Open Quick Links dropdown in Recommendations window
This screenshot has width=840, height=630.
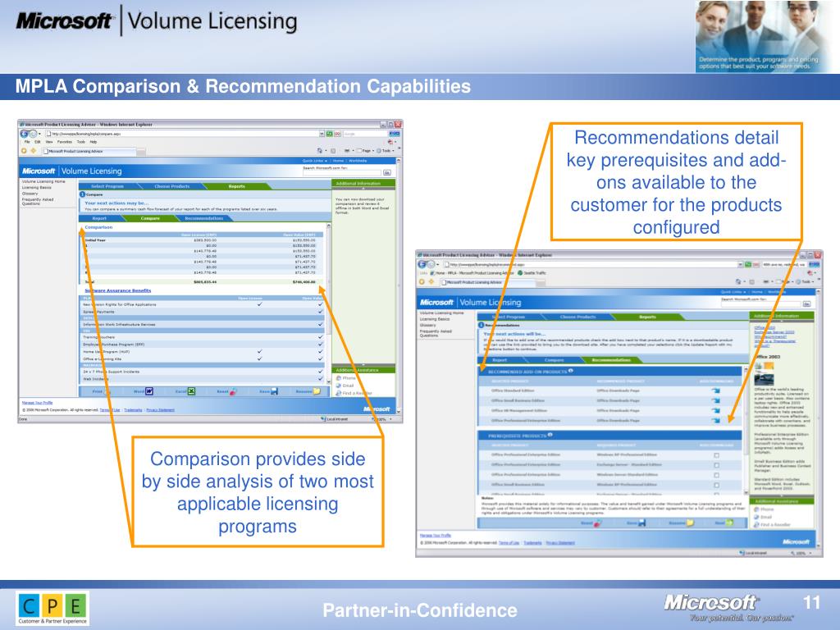coord(733,292)
